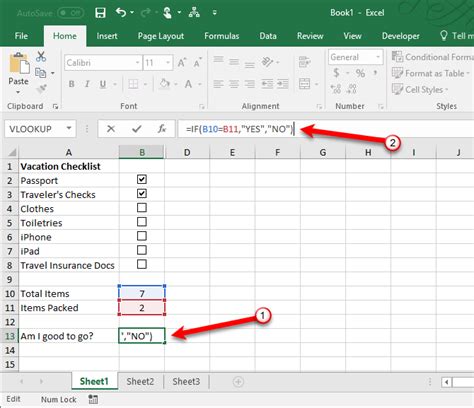Select column B header
This screenshot has height=408, width=474.
pos(142,152)
